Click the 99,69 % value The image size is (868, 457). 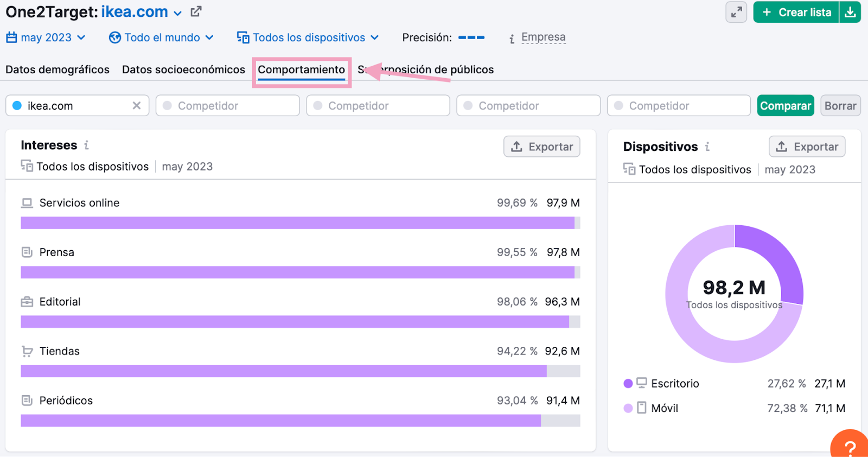[x=517, y=203]
